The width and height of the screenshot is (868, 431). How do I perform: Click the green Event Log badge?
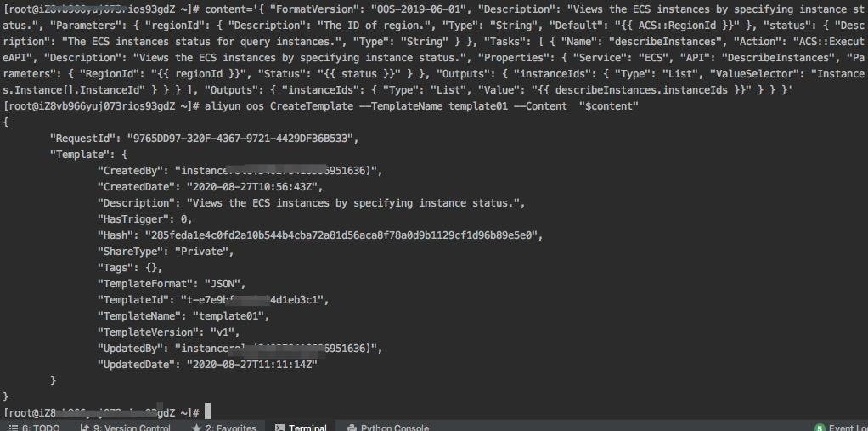(820, 428)
